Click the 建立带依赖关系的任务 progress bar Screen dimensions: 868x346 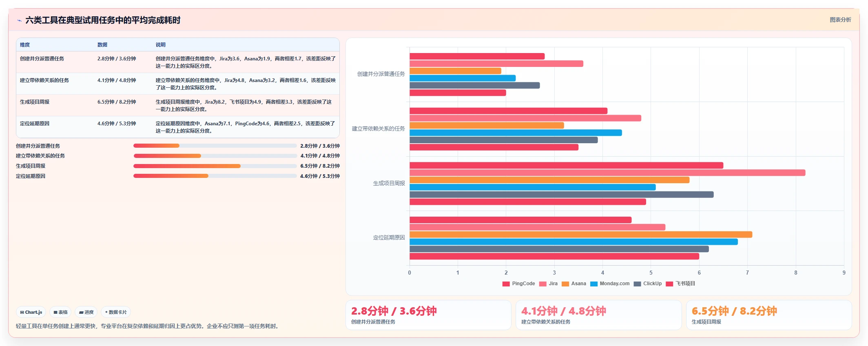click(x=215, y=156)
